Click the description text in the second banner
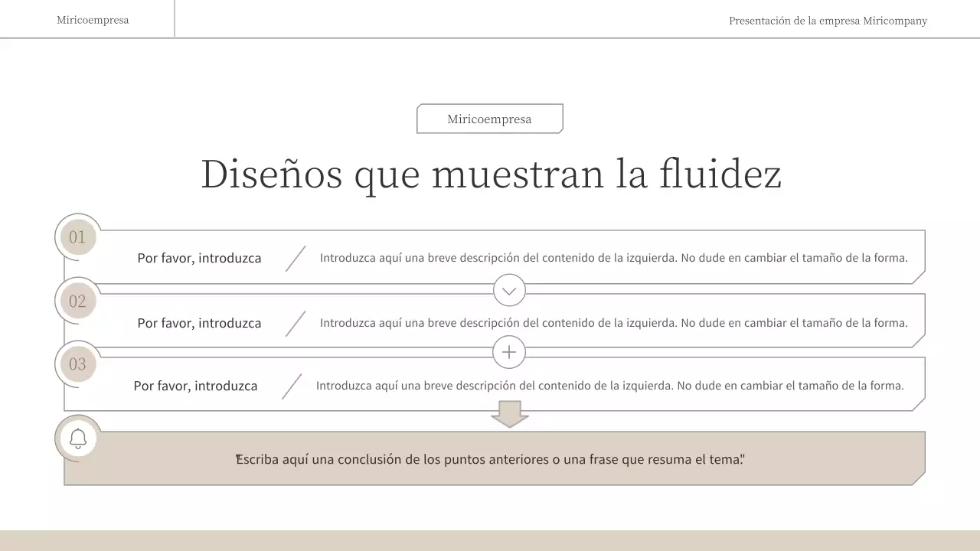980x551 pixels. coord(612,322)
